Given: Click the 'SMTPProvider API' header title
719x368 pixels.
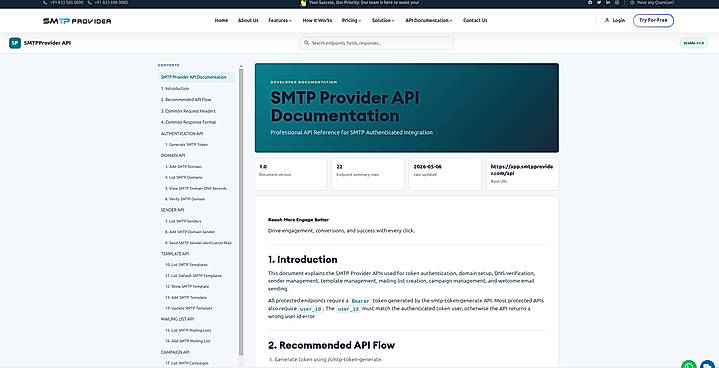Looking at the screenshot, I should pyautogui.click(x=47, y=43).
